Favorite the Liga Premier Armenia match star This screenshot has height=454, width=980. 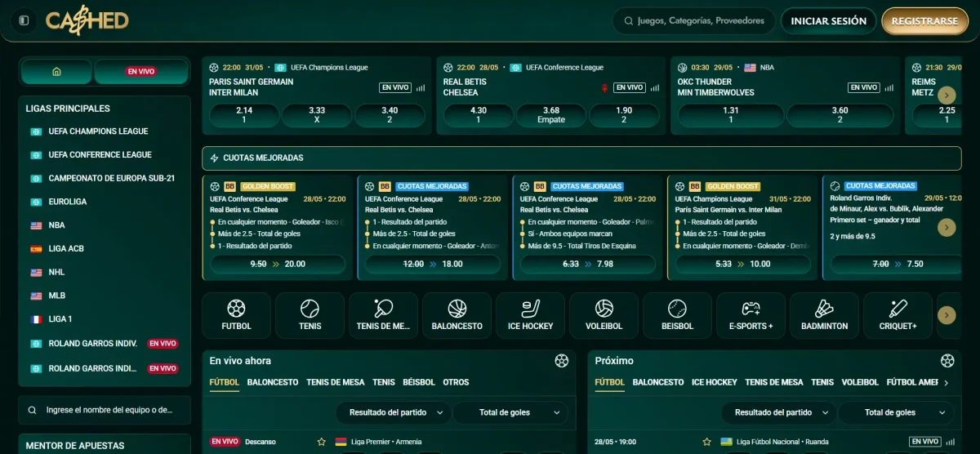(x=322, y=442)
